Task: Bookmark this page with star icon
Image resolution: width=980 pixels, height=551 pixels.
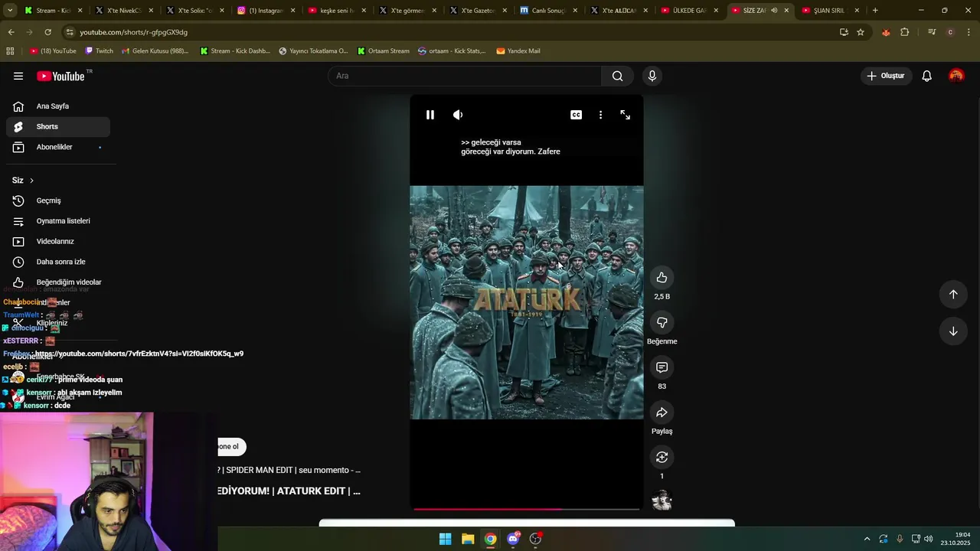Action: pos(861,32)
